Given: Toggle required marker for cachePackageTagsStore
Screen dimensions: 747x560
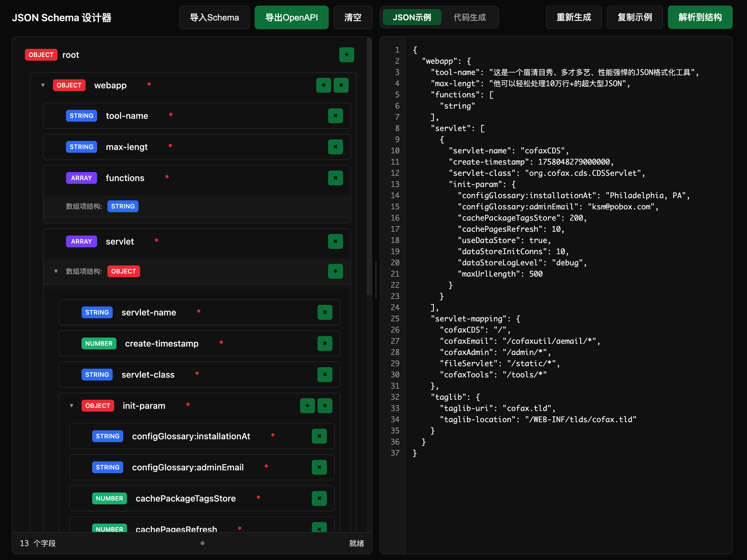Looking at the screenshot, I should click(x=258, y=497).
